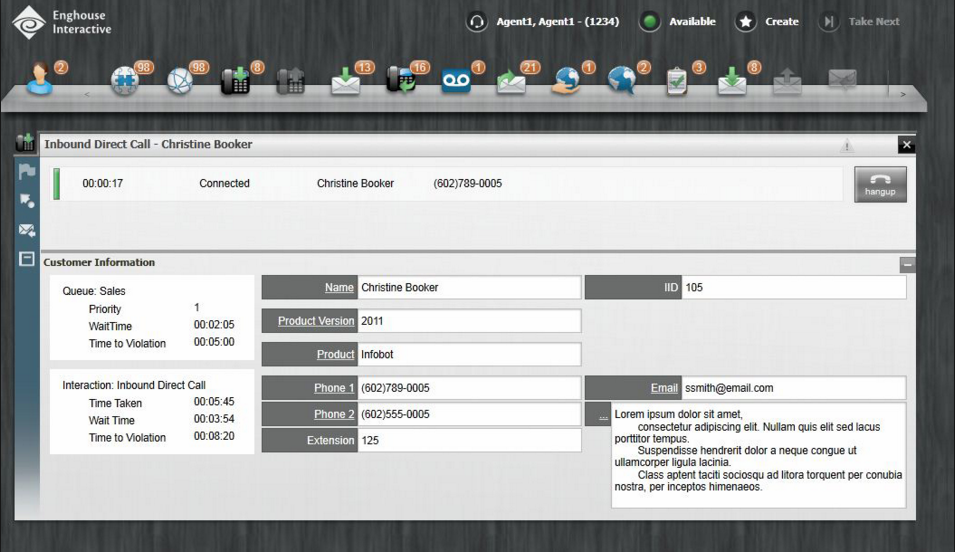Open the agent contacts icon with badge 2

tap(40, 79)
